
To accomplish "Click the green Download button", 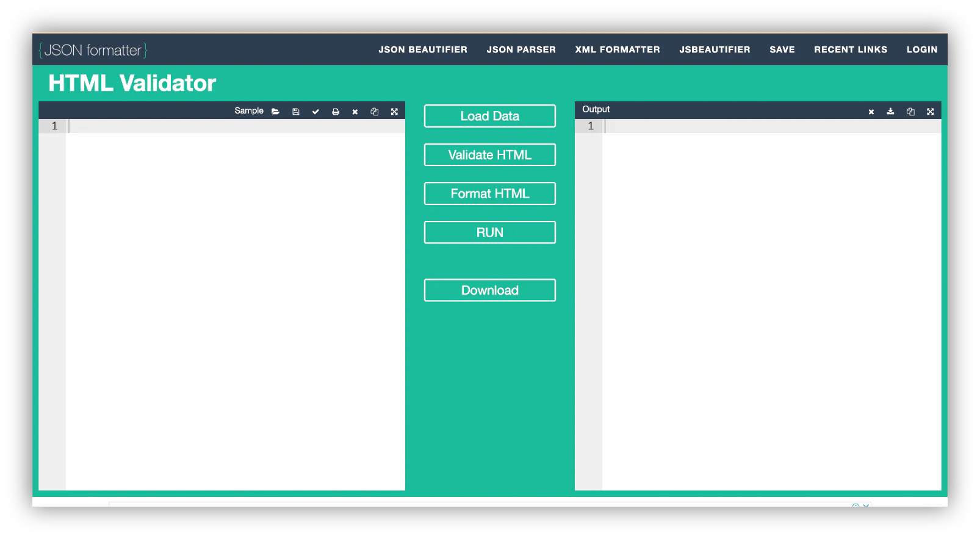I will 490,291.
